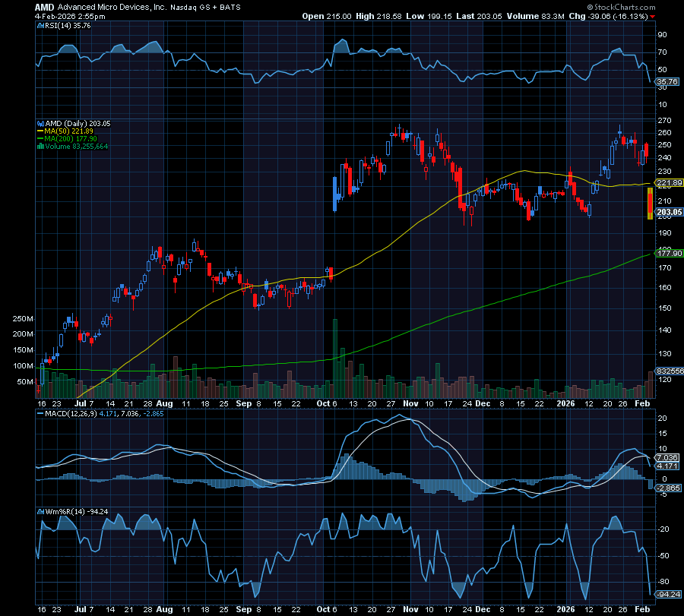This screenshot has height=616, width=684.
Task: Click the Aug label under the price panel
Action: point(164,403)
